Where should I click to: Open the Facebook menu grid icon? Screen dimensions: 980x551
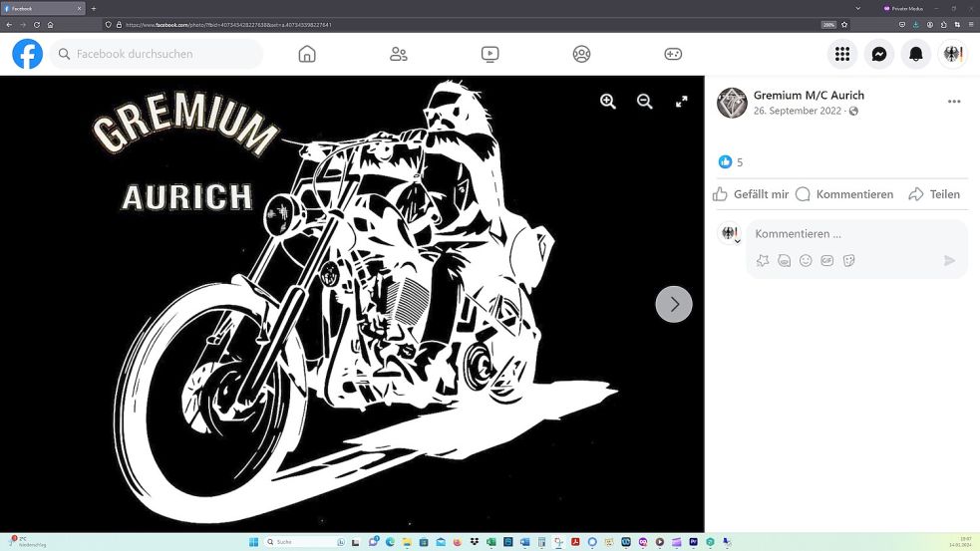tap(841, 55)
